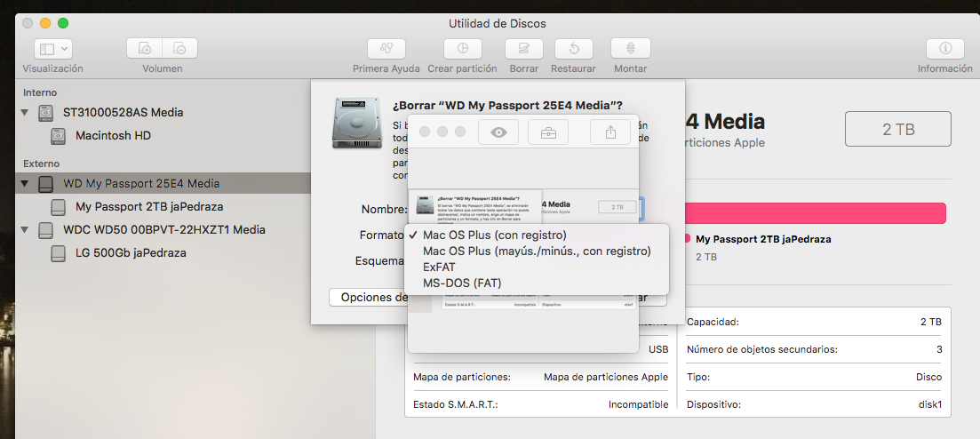Collapse the ST31000528AS Media disk tree
Viewport: 980px width, 439px height.
point(25,113)
